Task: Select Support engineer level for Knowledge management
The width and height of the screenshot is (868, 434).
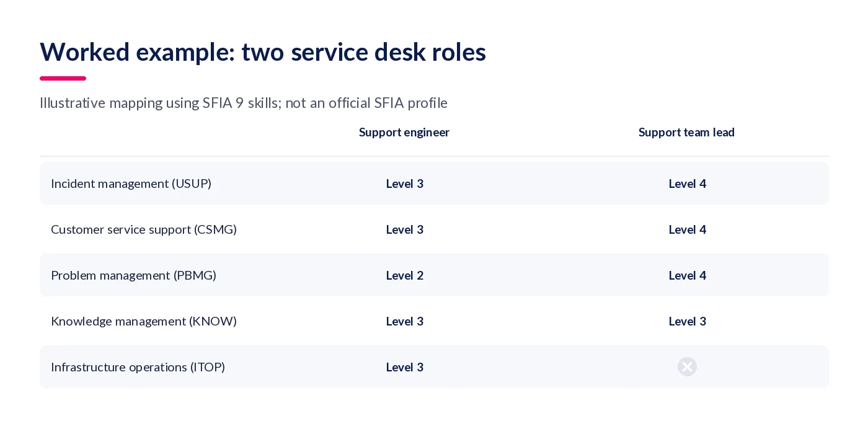Action: [x=405, y=321]
